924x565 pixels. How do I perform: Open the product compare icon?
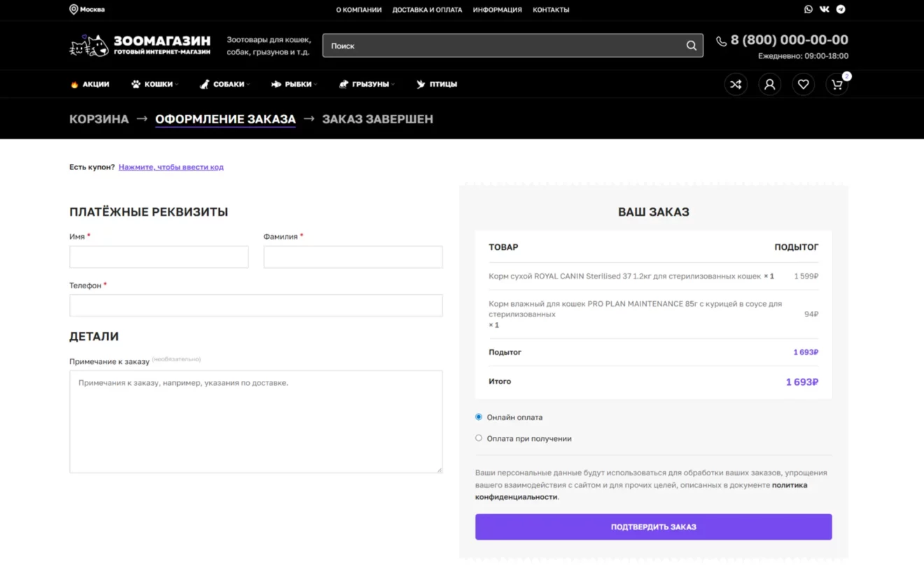(736, 84)
